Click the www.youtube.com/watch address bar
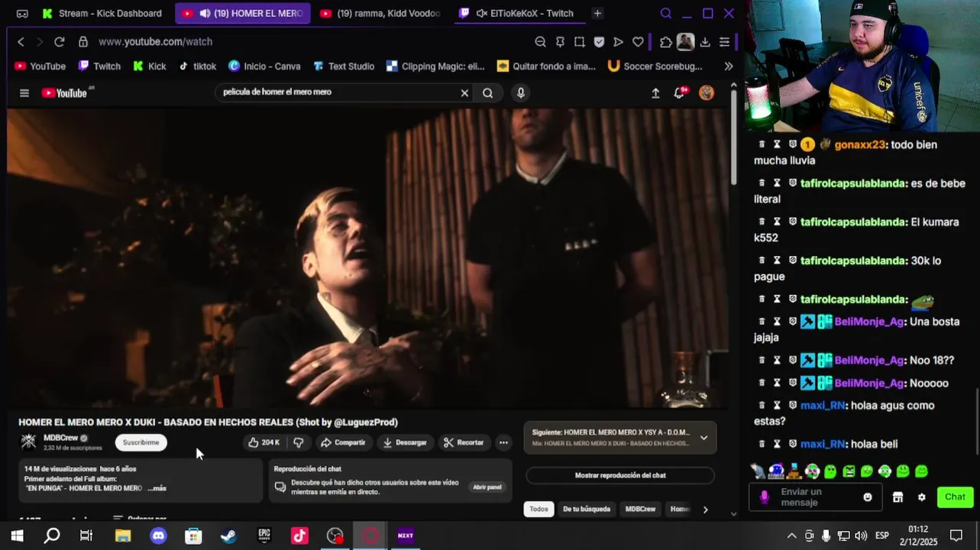 coord(155,42)
